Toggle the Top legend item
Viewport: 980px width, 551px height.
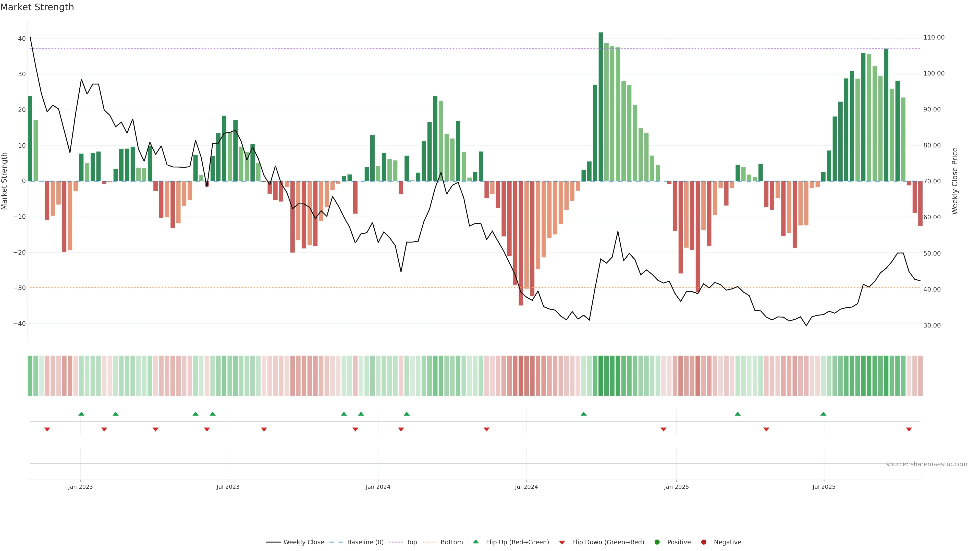coord(411,542)
